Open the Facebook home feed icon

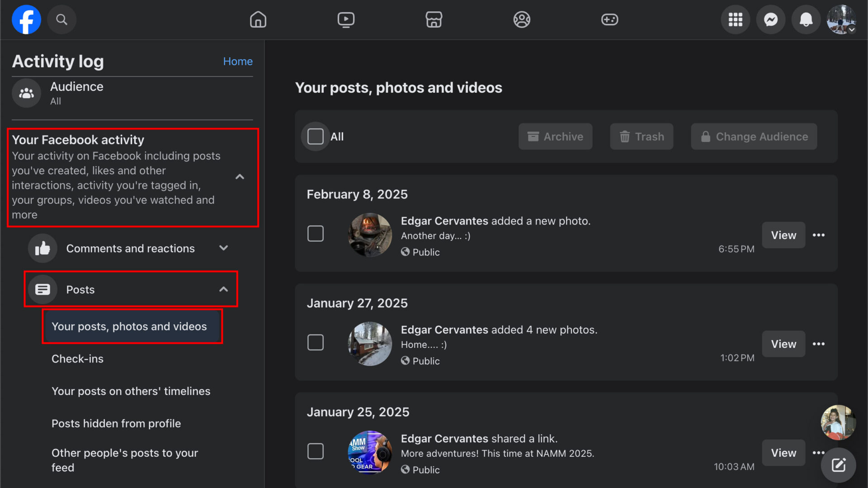258,19
